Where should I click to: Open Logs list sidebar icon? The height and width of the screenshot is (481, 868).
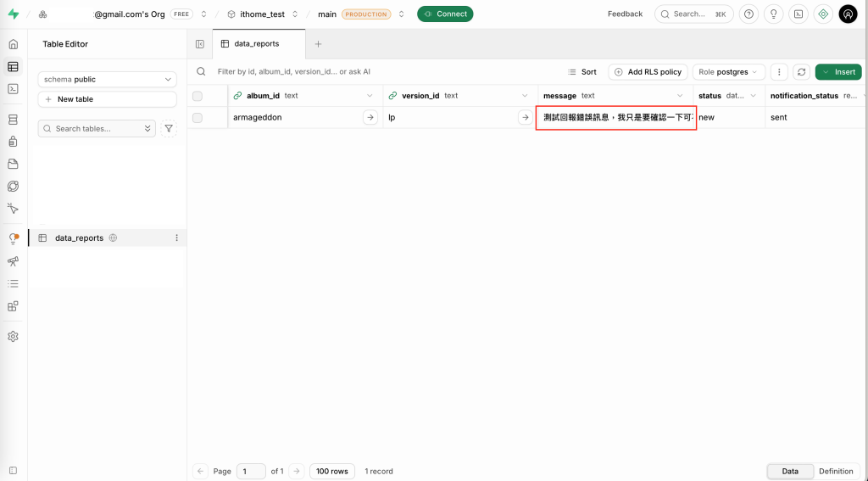pos(14,283)
